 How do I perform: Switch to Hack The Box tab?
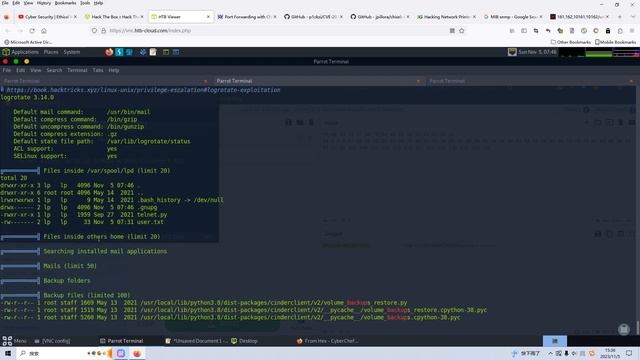[114, 17]
